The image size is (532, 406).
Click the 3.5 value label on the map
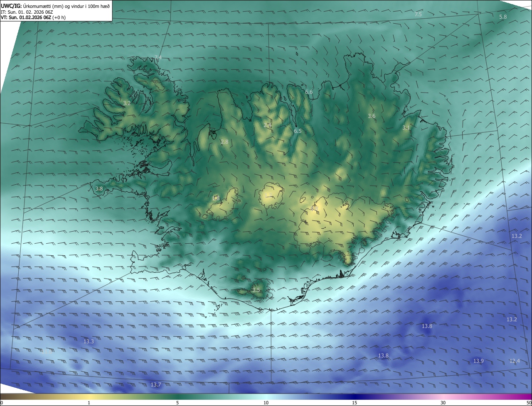coord(256,290)
